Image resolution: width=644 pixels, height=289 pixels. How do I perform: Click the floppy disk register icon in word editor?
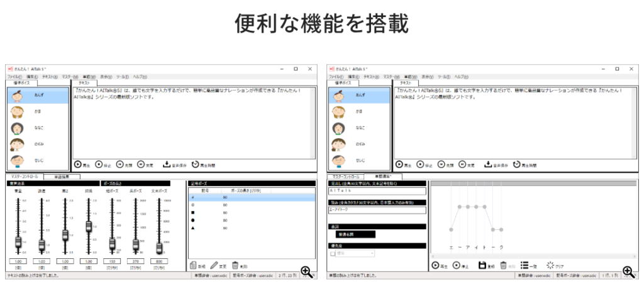(482, 266)
